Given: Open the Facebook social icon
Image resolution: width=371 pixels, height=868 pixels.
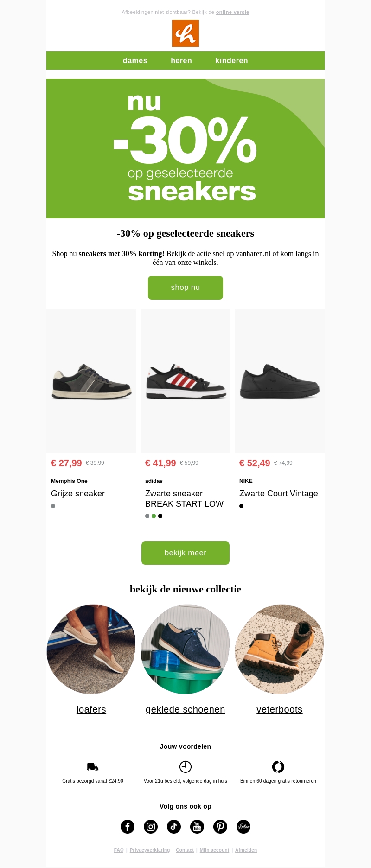Looking at the screenshot, I should [x=128, y=826].
